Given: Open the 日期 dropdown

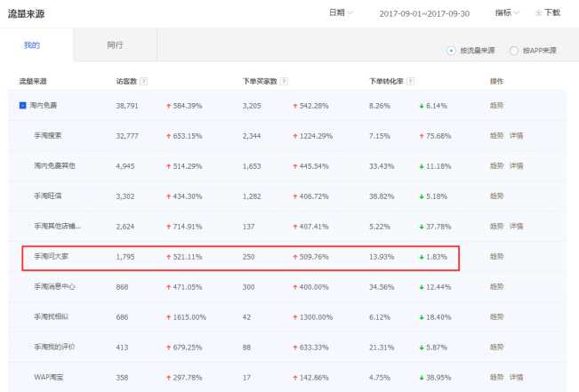Looking at the screenshot, I should pos(341,13).
